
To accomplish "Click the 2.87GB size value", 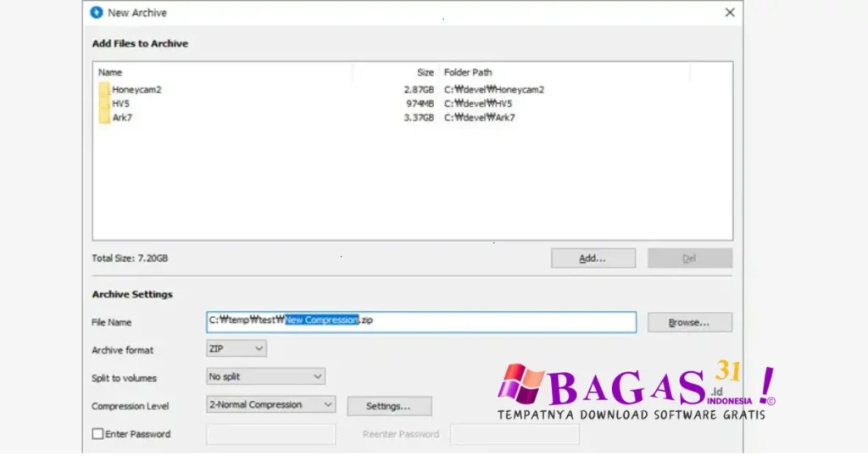I will coord(419,89).
